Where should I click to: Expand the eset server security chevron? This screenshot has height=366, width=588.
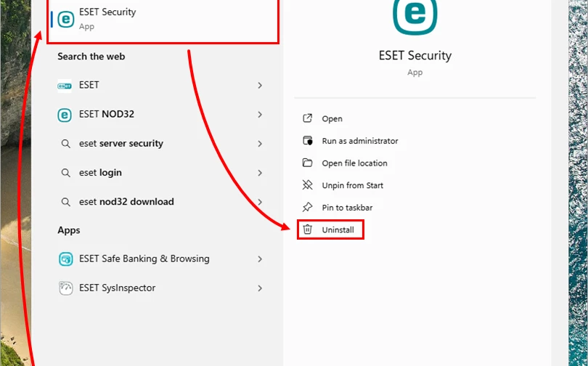pyautogui.click(x=260, y=144)
